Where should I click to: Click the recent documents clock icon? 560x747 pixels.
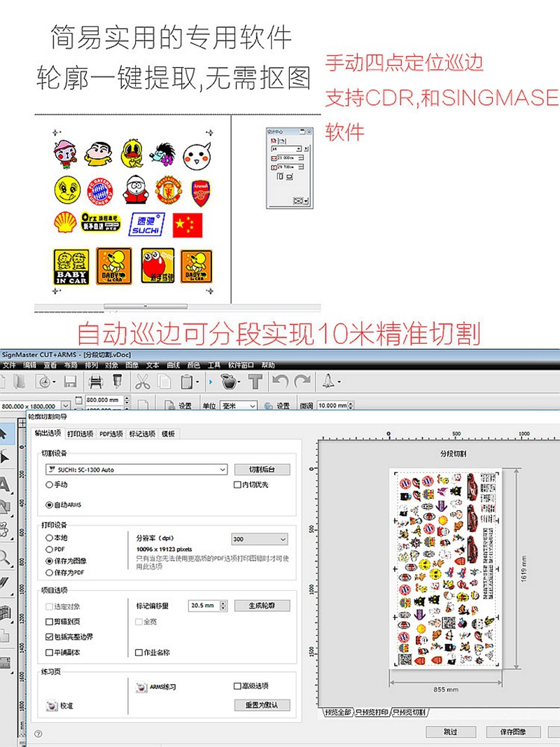[44, 382]
